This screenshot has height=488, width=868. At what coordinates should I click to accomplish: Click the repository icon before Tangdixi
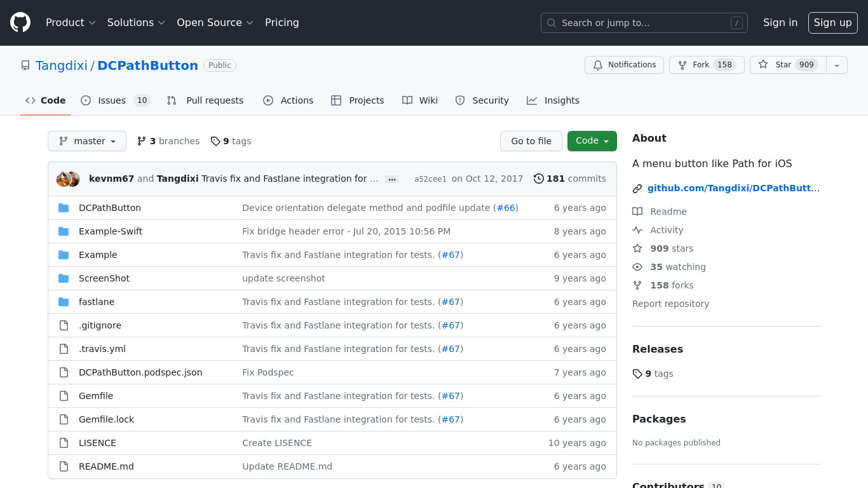tap(25, 65)
